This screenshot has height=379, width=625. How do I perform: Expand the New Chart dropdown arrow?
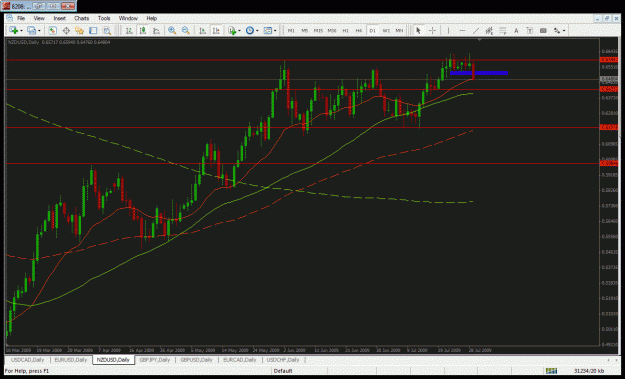21,31
